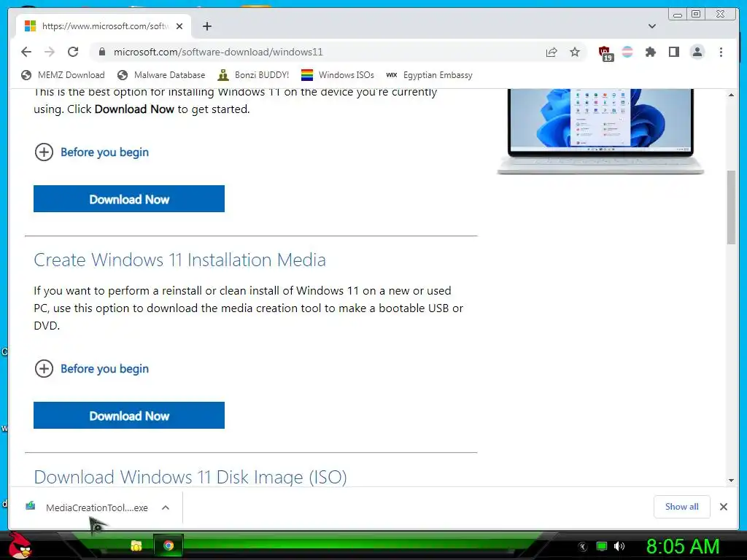
Task: Click the Create Windows 11 Installation Media heading
Action: [179, 260]
